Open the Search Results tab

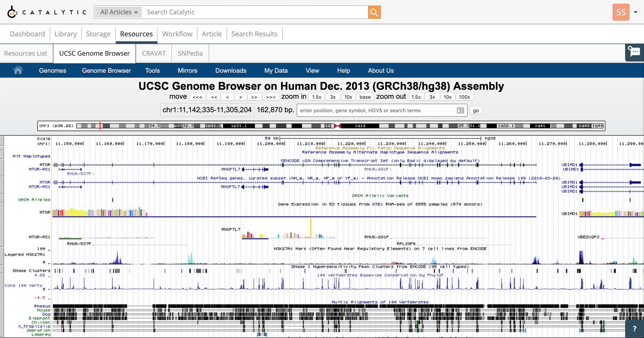pos(254,34)
